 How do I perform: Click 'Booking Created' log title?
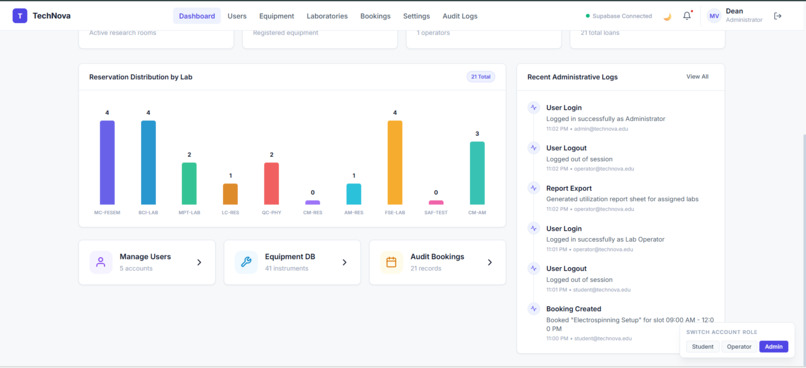[x=574, y=309]
